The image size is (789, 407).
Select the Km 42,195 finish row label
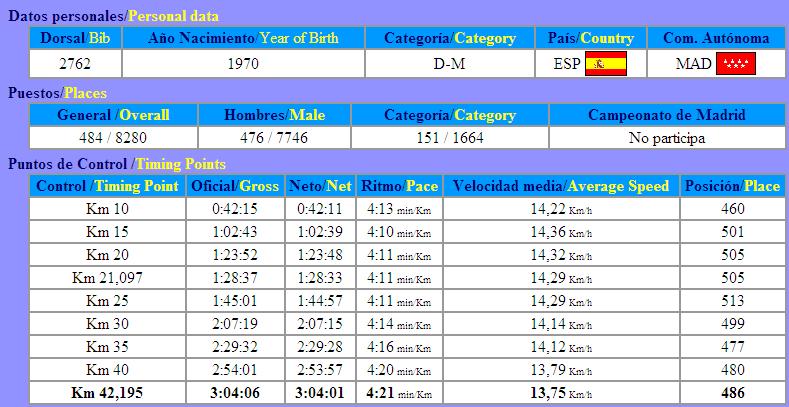(107, 393)
